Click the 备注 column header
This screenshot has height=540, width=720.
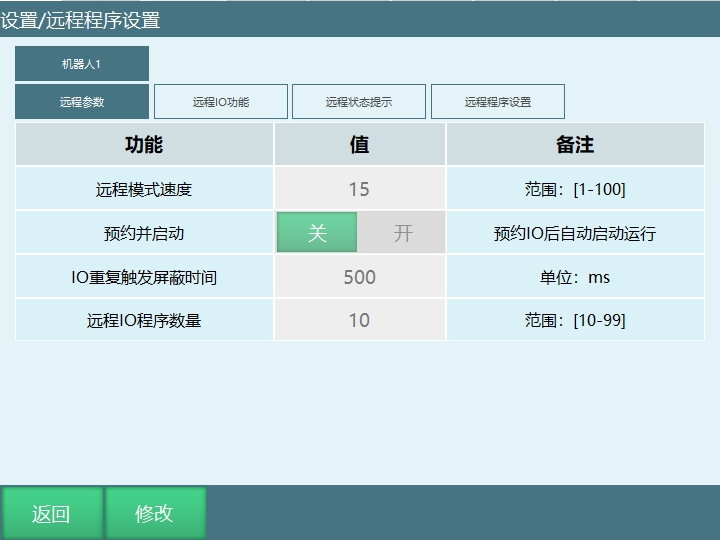pyautogui.click(x=575, y=145)
